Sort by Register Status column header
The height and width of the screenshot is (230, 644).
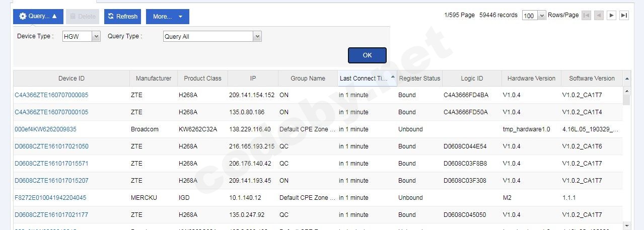click(x=419, y=79)
